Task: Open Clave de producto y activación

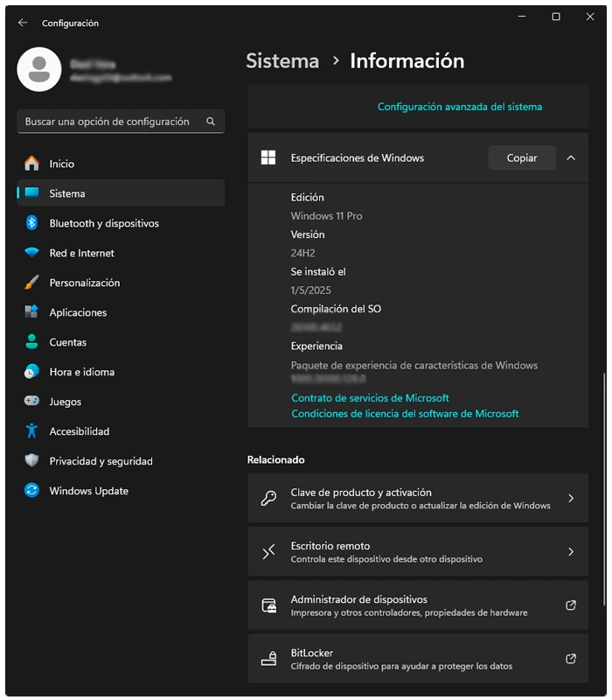Action: [418, 498]
